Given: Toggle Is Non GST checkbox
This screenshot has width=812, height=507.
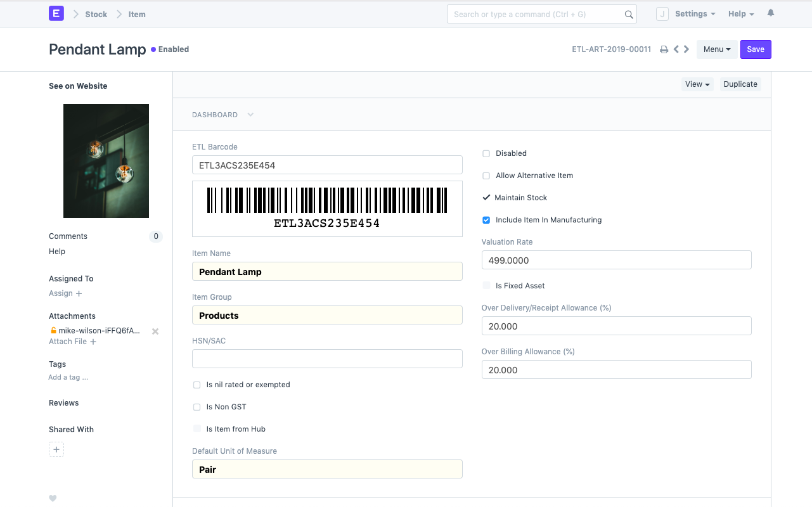Looking at the screenshot, I should coord(197,407).
